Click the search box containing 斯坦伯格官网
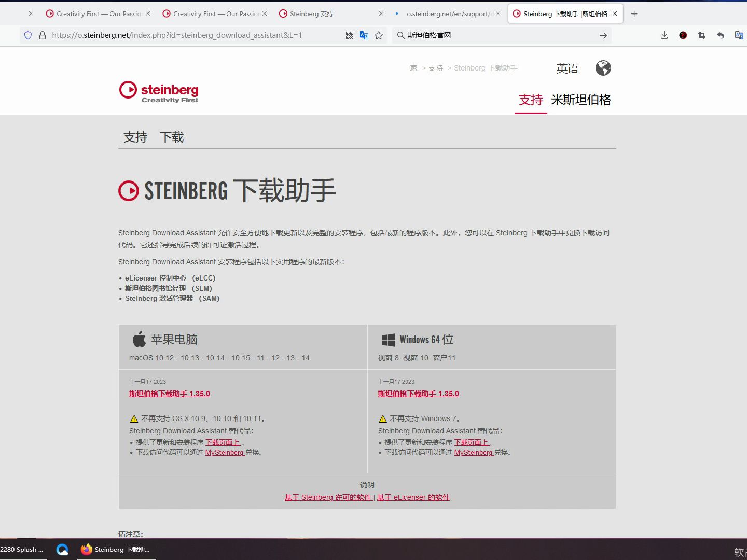The image size is (747, 560). coord(501,35)
